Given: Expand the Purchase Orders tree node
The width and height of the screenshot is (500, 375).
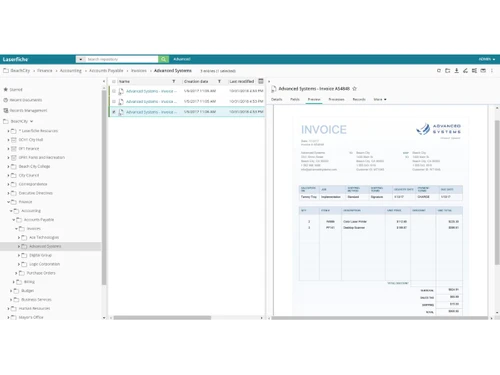Looking at the screenshot, I should click(x=16, y=273).
